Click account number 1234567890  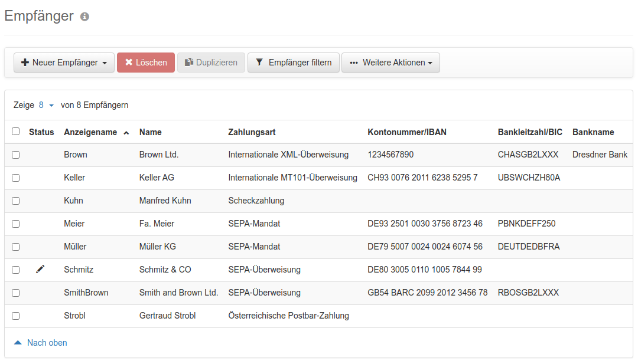390,155
